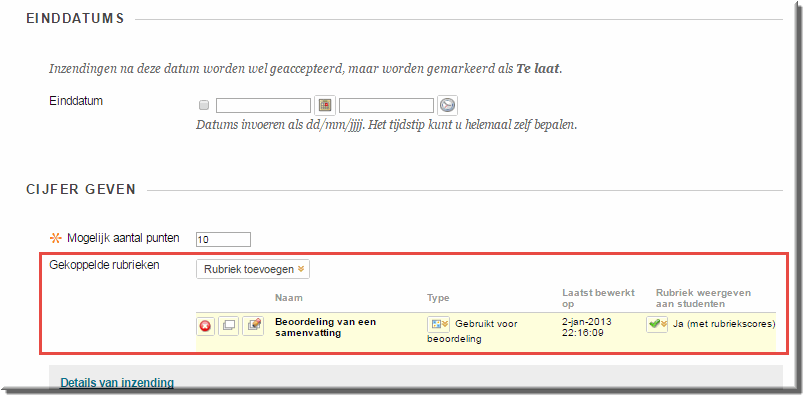Sort by the Naam column header
The image size is (807, 399).
[x=289, y=298]
